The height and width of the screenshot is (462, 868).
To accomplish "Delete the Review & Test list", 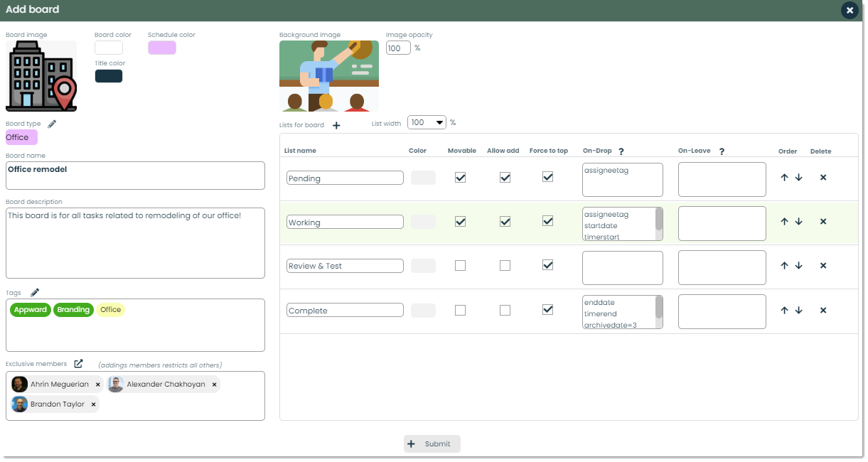I will pyautogui.click(x=823, y=265).
